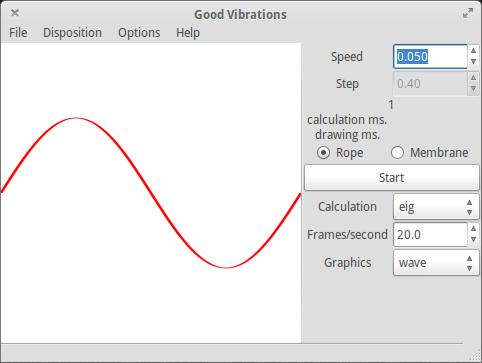Viewport: 482px width, 363px height.
Task: Click the Speed increase arrow
Action: pos(473,51)
